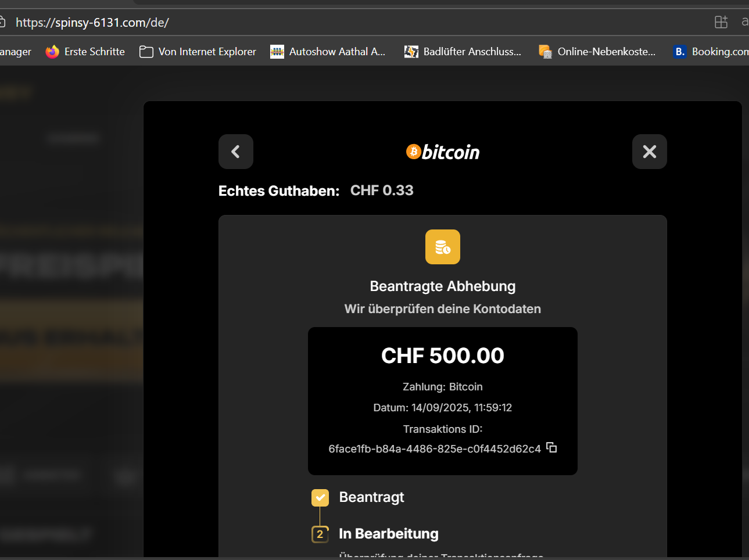Open the Autoshow Aathal bookmark
The image size is (749, 560).
coord(328,52)
